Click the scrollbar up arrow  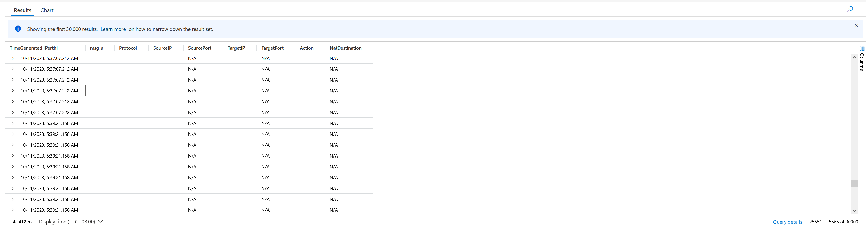click(x=854, y=58)
